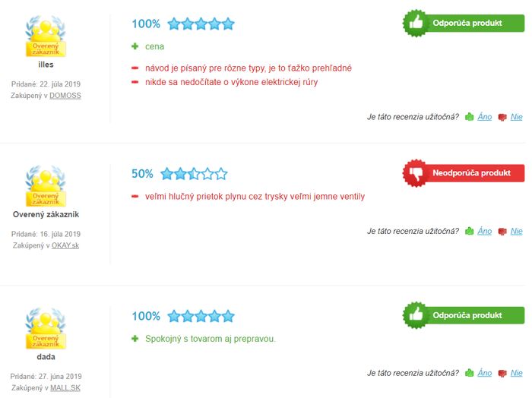Click Odporúča produkt badge in dada review
This screenshot has width=532, height=398.
(464, 315)
